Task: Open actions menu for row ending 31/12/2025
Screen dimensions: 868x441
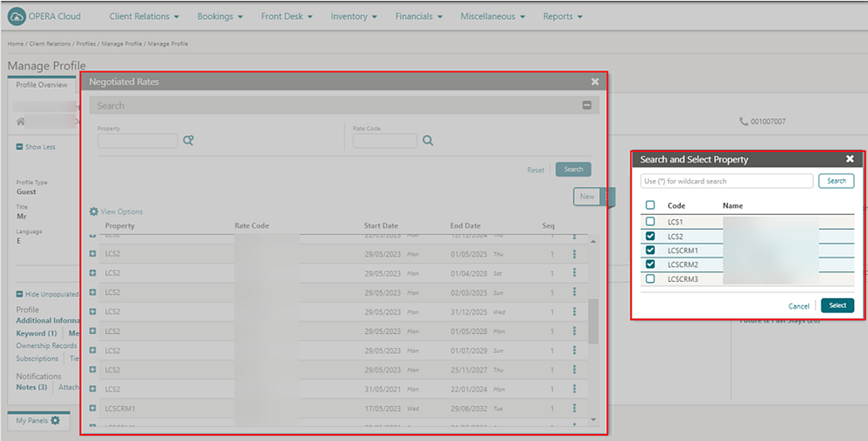Action: pos(574,311)
